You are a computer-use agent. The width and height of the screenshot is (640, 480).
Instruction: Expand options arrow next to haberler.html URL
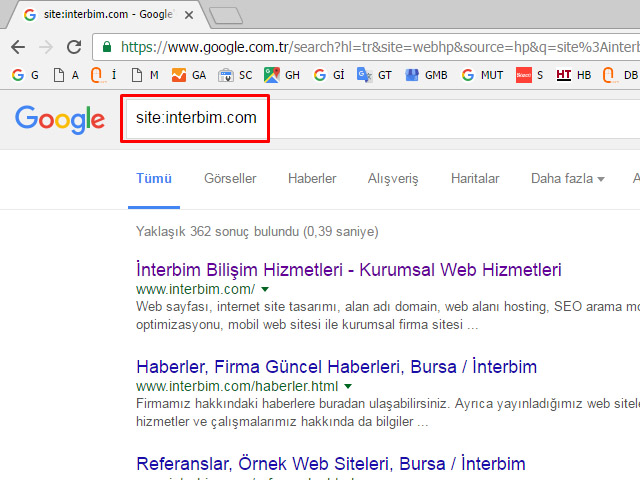click(x=348, y=386)
